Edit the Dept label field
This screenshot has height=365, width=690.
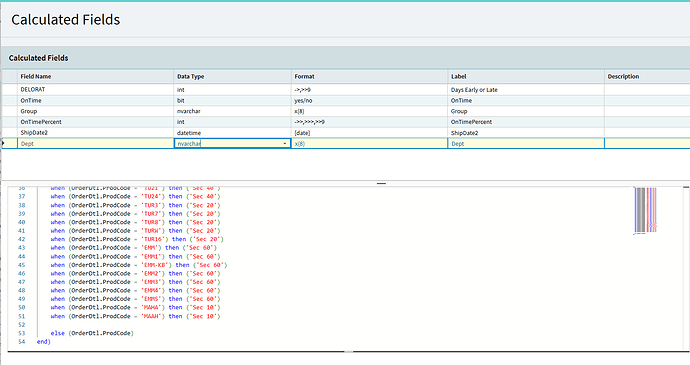pos(526,144)
